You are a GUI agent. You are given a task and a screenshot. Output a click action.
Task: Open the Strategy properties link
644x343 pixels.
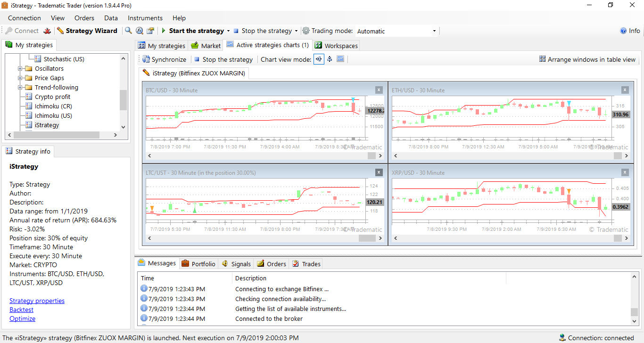click(37, 301)
